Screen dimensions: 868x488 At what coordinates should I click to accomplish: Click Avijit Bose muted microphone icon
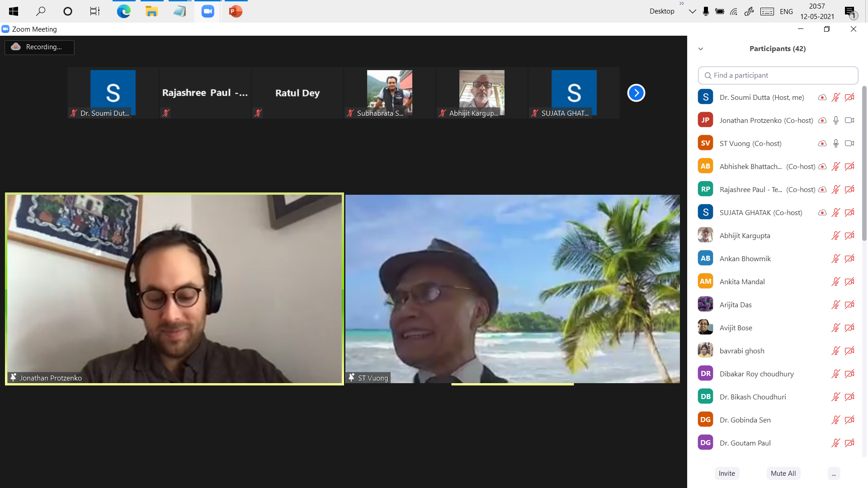pyautogui.click(x=836, y=328)
